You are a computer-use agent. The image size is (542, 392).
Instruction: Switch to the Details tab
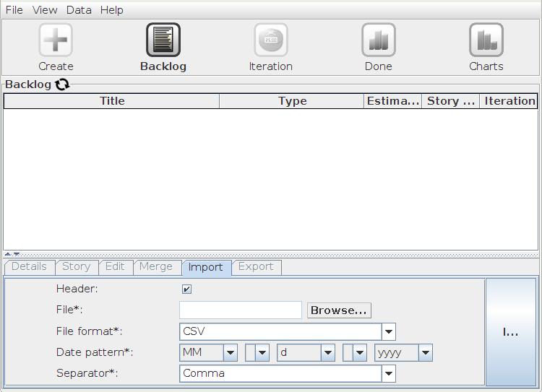(30, 267)
